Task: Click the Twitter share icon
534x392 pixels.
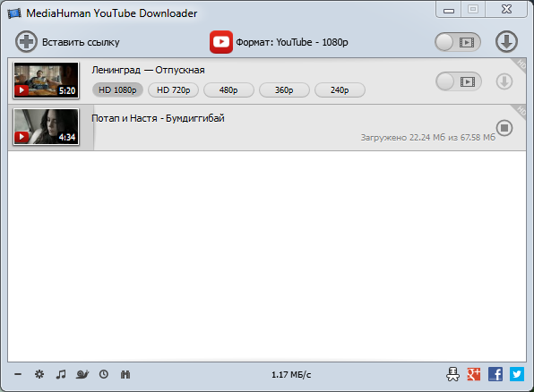Action: [x=517, y=374]
